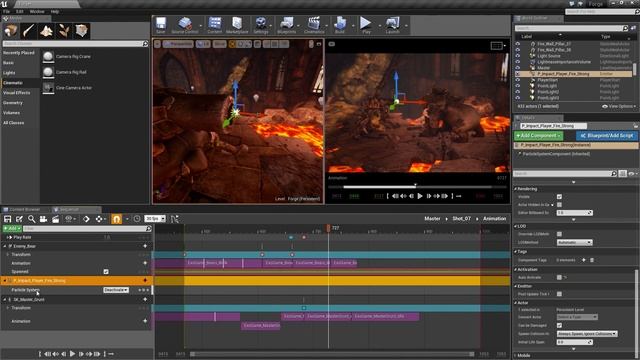Toggle Actor Hidden In Game checkbox
Screen dimensions: 640x360
pos(559,205)
